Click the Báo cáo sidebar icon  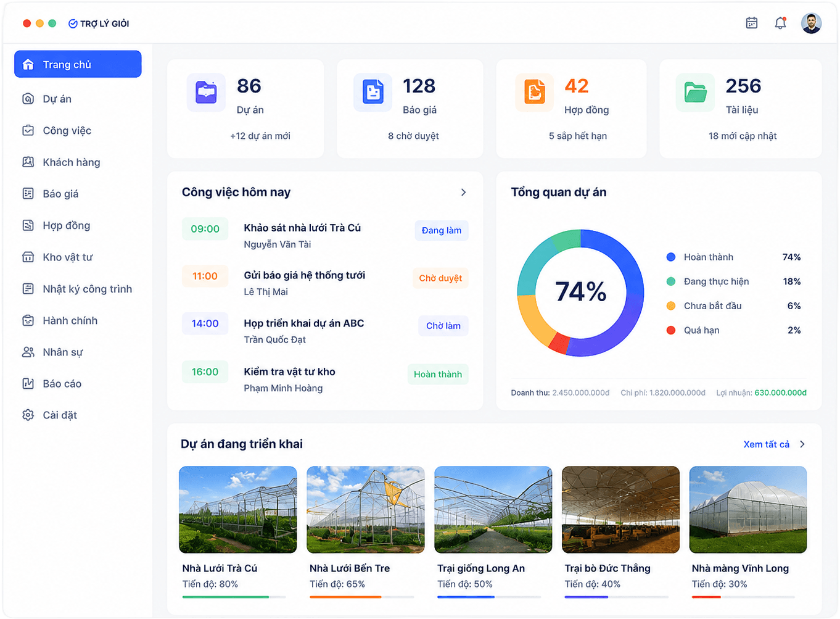click(28, 383)
